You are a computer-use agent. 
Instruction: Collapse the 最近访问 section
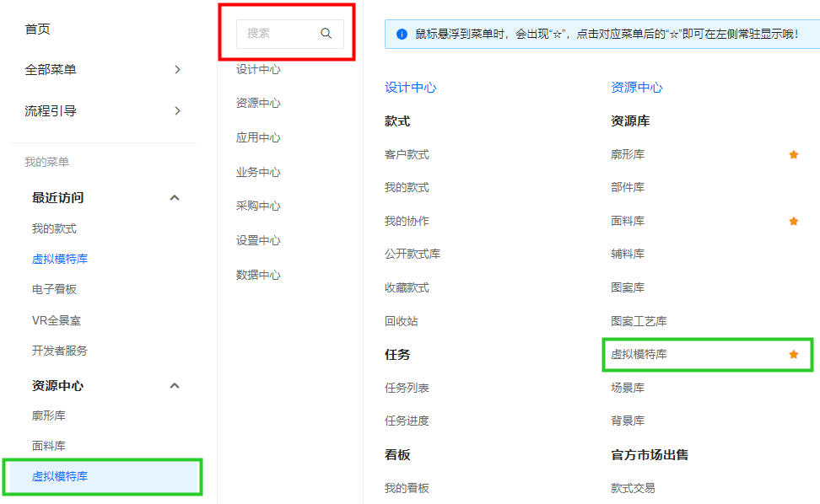pos(175,198)
